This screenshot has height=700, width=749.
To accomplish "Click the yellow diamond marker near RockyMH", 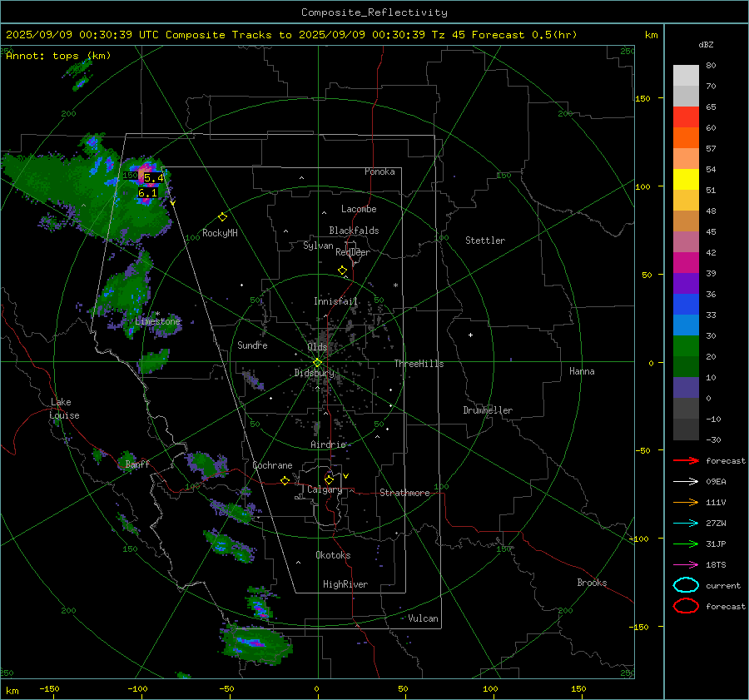I will pyautogui.click(x=222, y=217).
